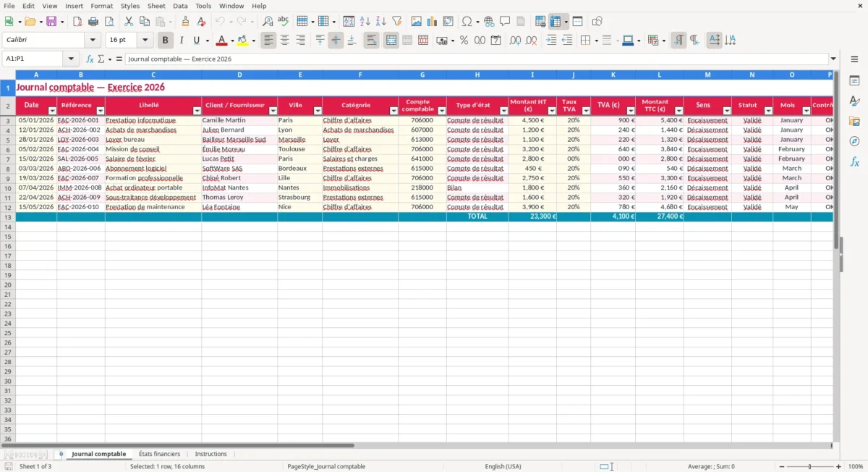Sort the data descending

click(x=381, y=22)
